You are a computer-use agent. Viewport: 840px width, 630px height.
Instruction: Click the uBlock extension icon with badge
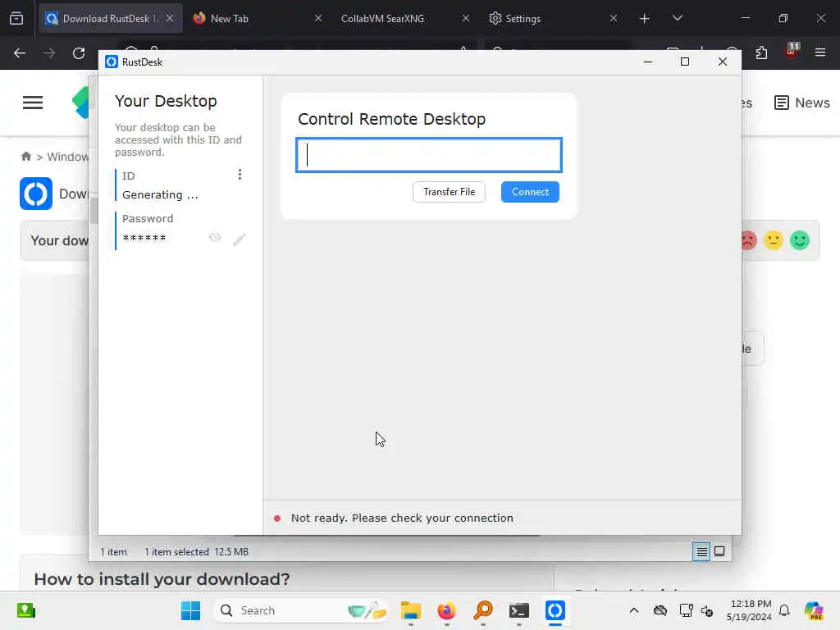[x=792, y=52]
